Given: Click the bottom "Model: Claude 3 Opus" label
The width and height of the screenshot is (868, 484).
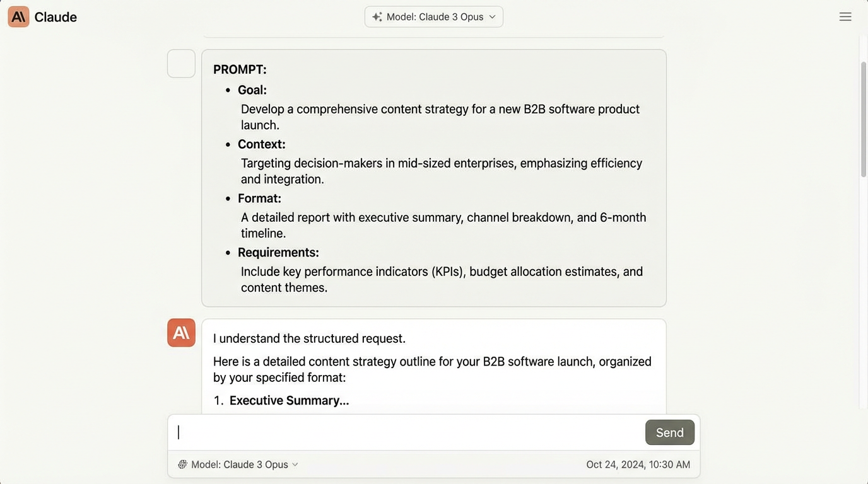Looking at the screenshot, I should 239,464.
